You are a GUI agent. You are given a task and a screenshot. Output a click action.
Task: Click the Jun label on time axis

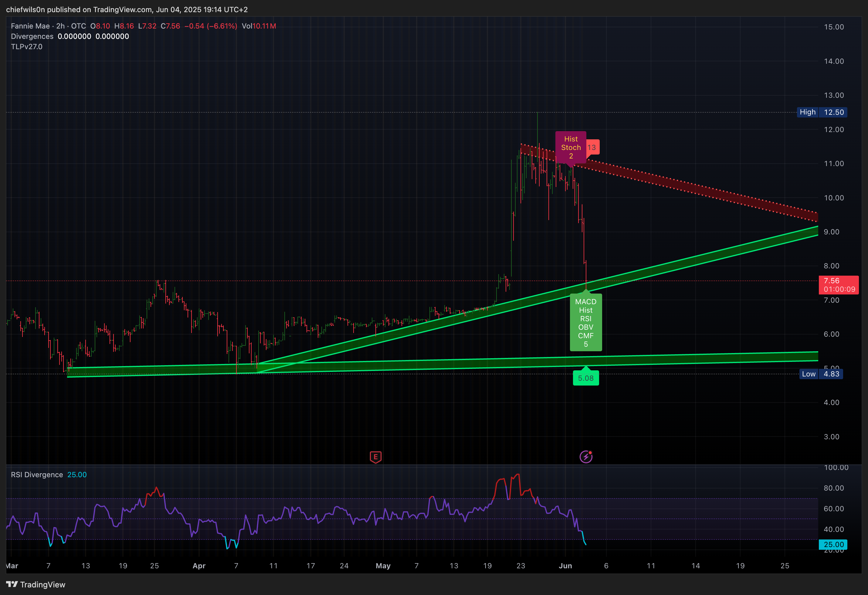click(565, 566)
